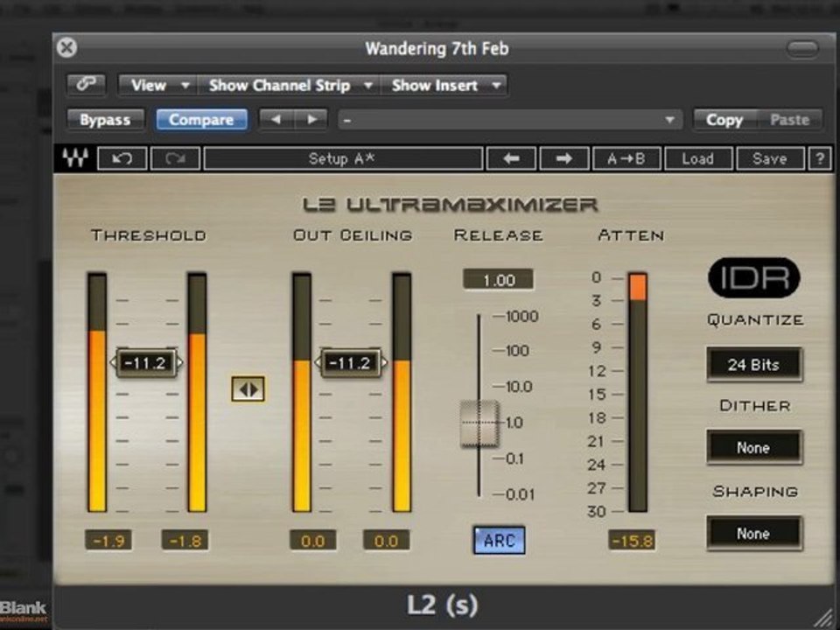Click right output peak readout 0.0
The height and width of the screenshot is (630, 840).
(x=386, y=540)
